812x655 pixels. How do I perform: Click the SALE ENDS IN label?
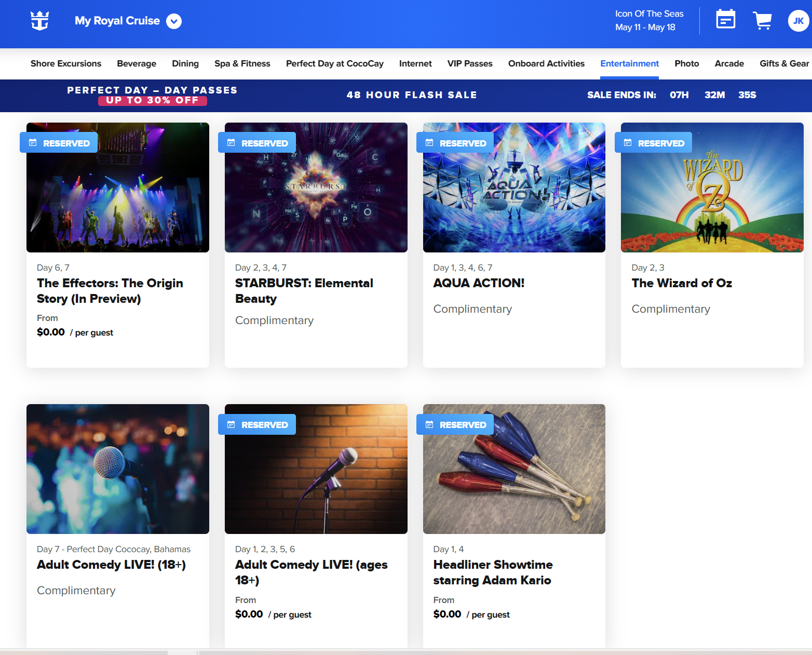pos(621,95)
